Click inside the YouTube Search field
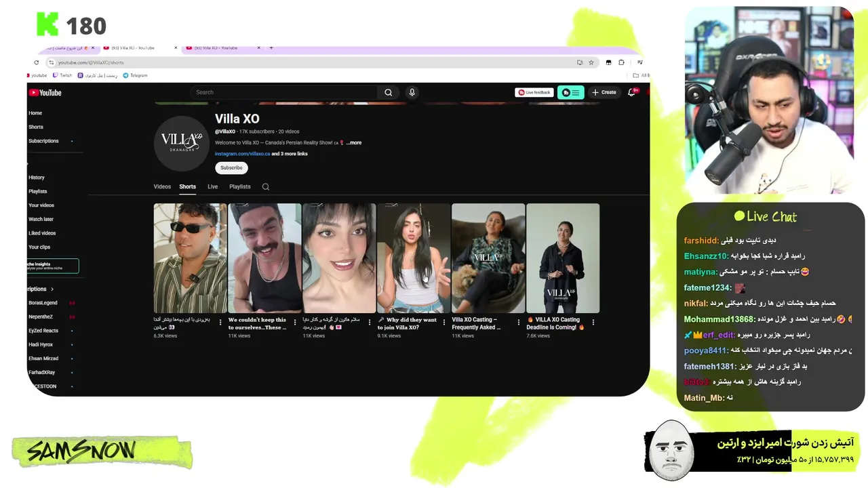Screen dimensions: 868x488 [285, 92]
